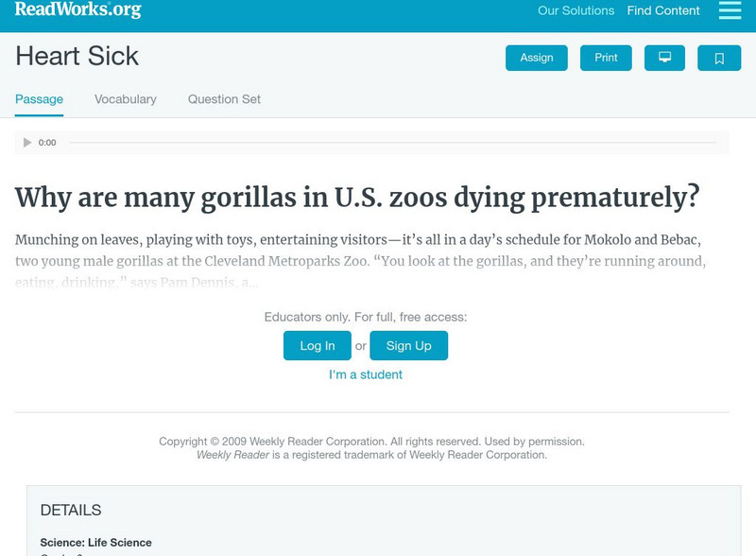This screenshot has width=756, height=556.
Task: Click the DETAILS section heading
Action: (71, 511)
